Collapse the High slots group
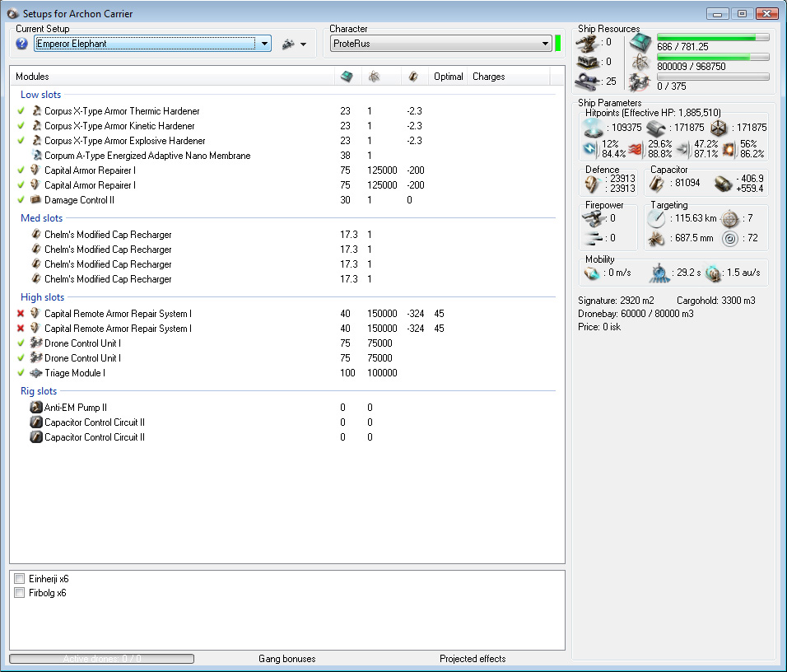Image resolution: width=787 pixels, height=672 pixels. (43, 297)
